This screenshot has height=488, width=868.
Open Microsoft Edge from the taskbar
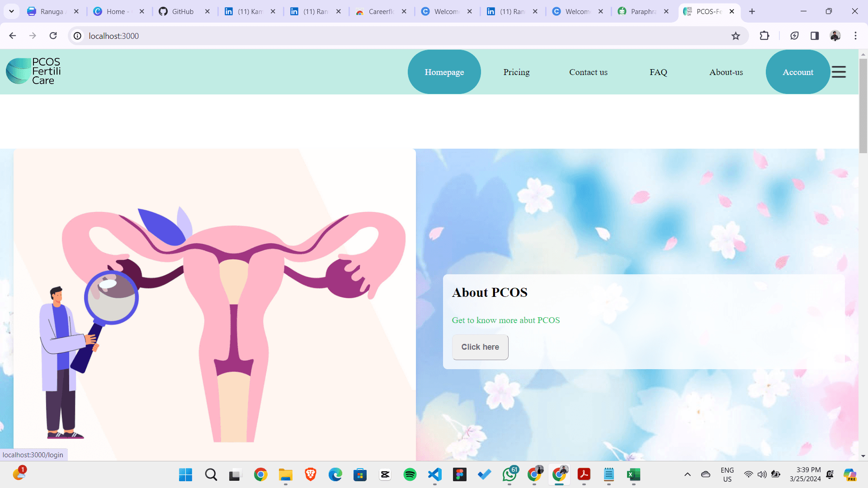click(335, 475)
